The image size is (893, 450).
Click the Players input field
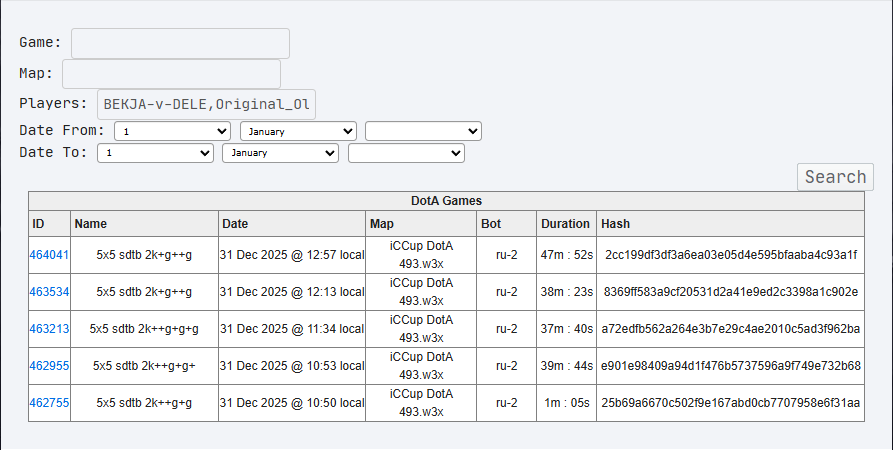(206, 104)
